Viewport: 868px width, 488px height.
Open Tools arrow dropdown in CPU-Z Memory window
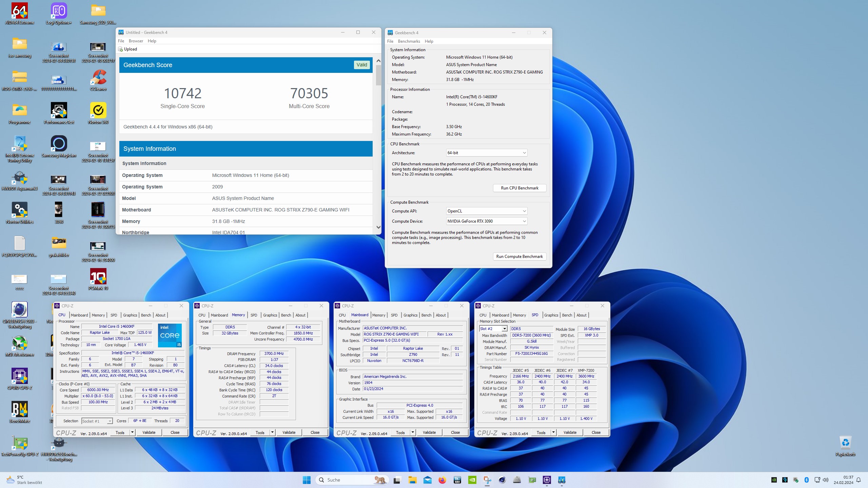coord(273,432)
